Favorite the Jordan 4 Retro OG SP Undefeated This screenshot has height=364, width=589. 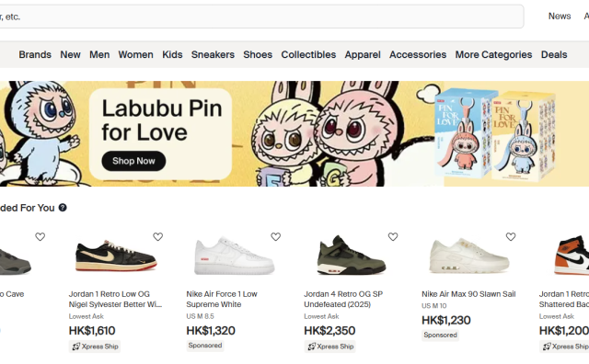pyautogui.click(x=393, y=237)
